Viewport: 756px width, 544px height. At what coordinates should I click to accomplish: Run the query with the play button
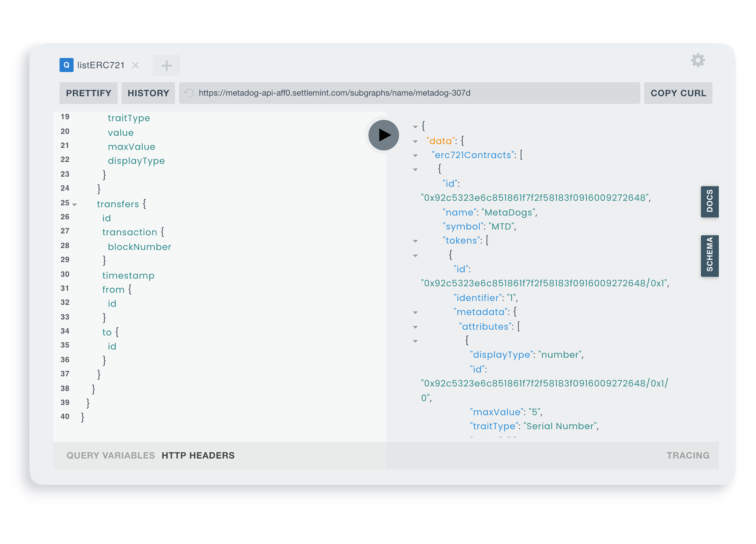(383, 135)
